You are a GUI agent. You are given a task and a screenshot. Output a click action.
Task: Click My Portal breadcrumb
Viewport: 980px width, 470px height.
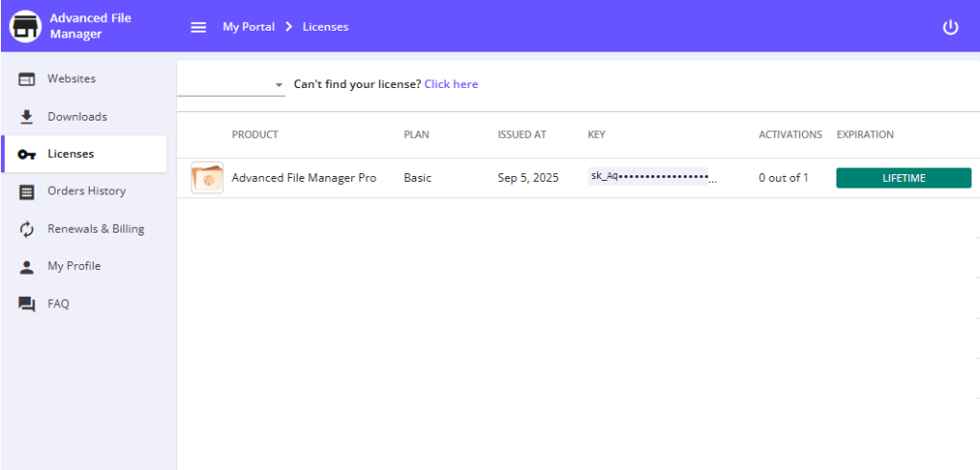tap(249, 27)
